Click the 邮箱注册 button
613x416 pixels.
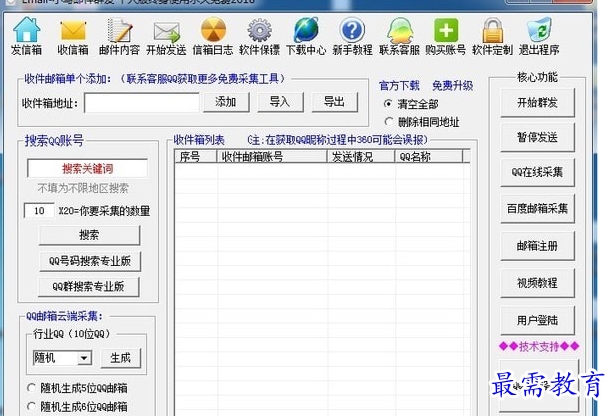[x=537, y=246]
